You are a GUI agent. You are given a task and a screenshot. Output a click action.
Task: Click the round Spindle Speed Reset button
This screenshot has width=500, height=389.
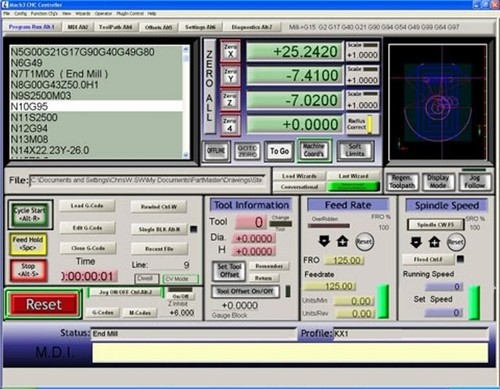pos(456,242)
